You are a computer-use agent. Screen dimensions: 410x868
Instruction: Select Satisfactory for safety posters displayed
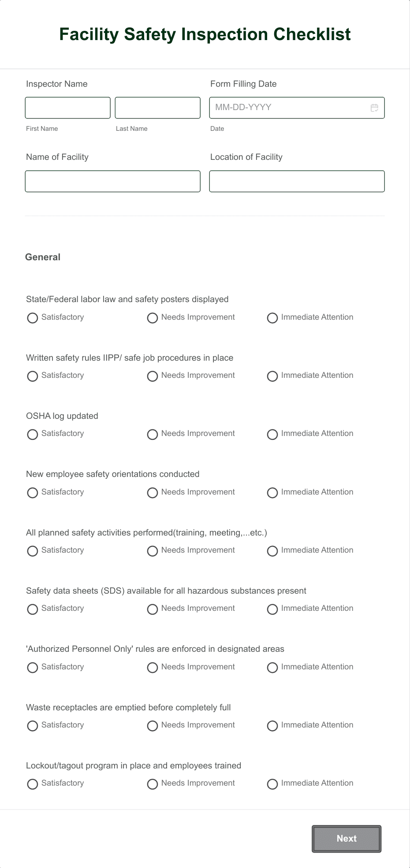(x=32, y=318)
